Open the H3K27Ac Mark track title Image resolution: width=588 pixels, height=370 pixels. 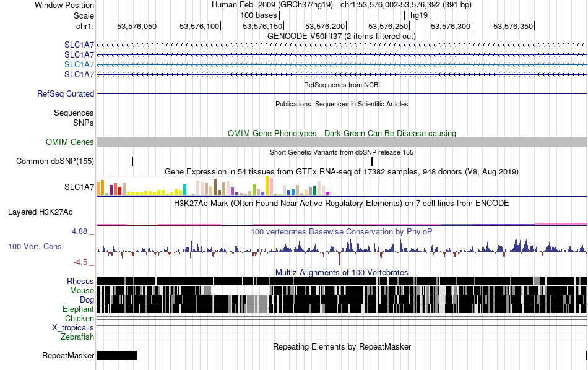click(342, 203)
